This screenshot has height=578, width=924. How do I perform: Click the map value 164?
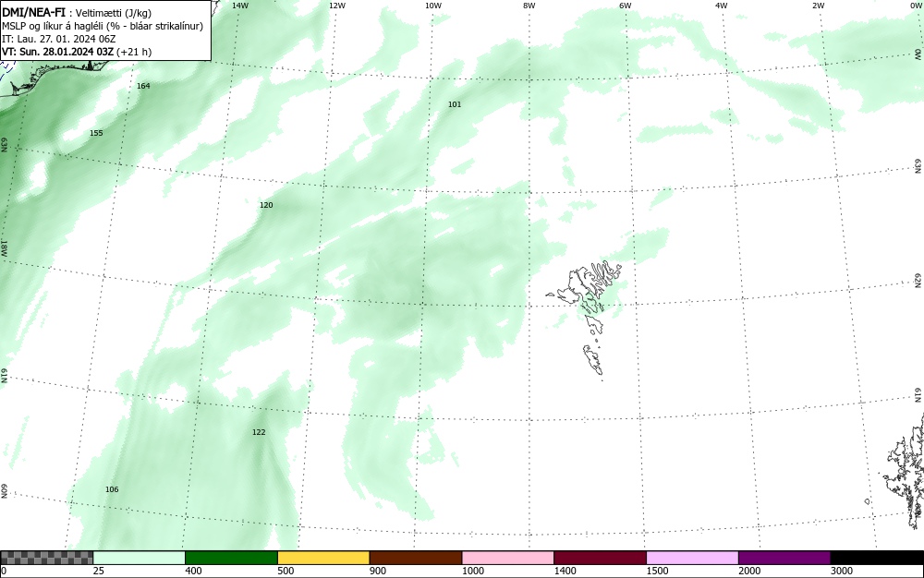(x=143, y=86)
